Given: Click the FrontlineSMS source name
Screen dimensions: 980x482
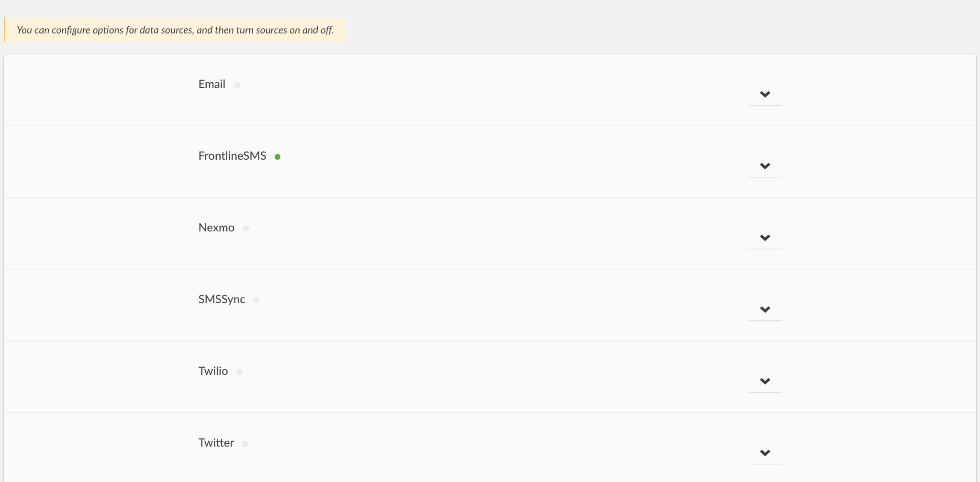Looking at the screenshot, I should [232, 156].
